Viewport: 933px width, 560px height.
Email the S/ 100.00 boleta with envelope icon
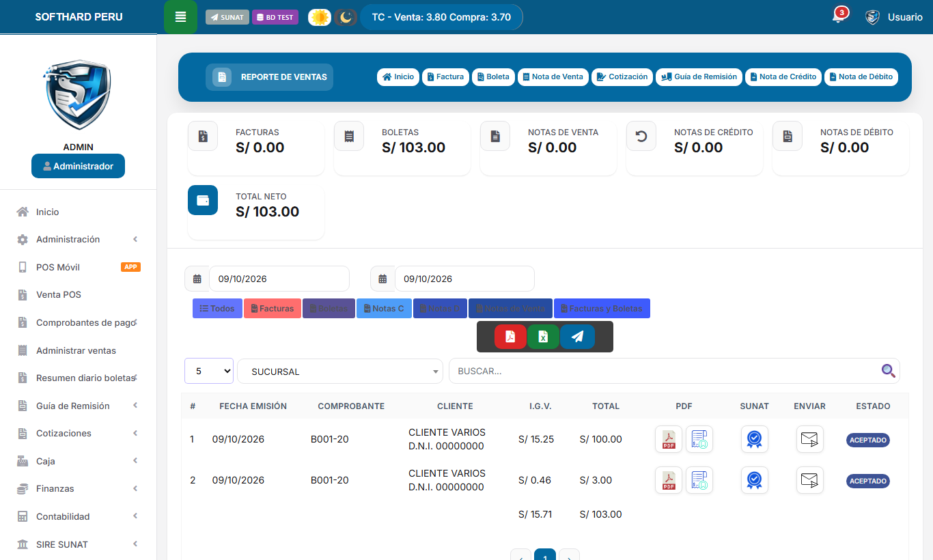(x=810, y=439)
